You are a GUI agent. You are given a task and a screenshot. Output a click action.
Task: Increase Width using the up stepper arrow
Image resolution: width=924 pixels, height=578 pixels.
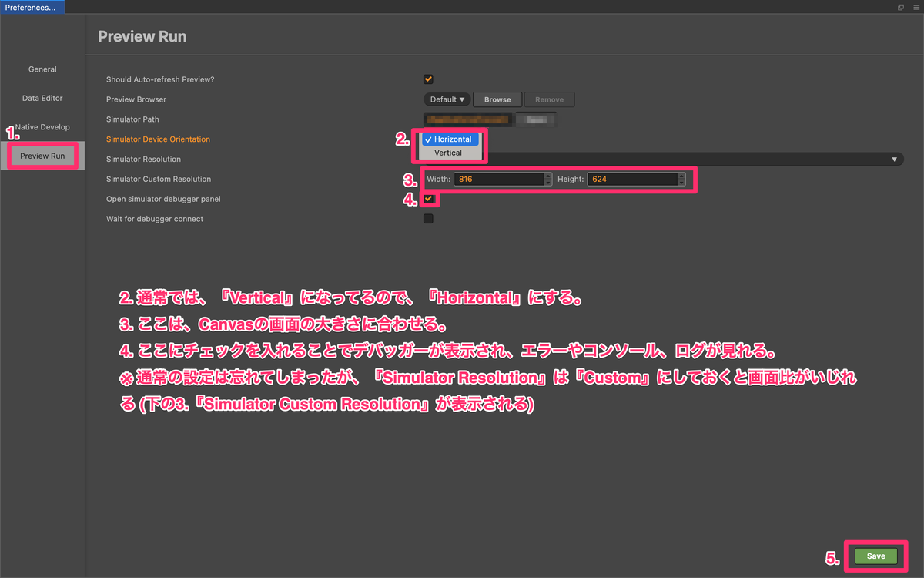pos(548,176)
